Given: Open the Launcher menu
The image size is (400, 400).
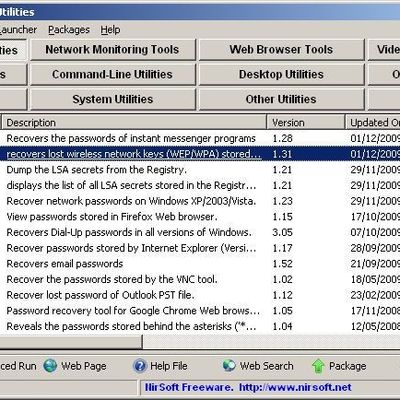Looking at the screenshot, I should [x=18, y=30].
